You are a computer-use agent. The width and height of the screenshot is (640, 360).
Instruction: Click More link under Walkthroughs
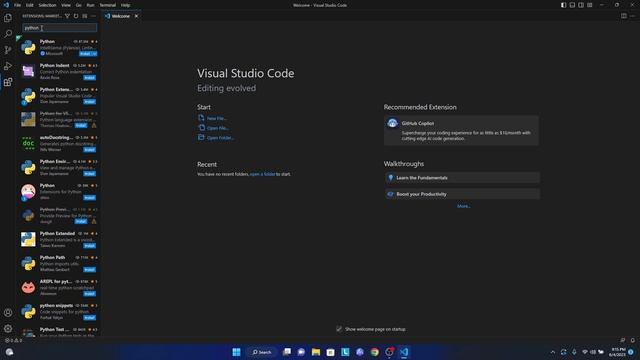coord(464,207)
